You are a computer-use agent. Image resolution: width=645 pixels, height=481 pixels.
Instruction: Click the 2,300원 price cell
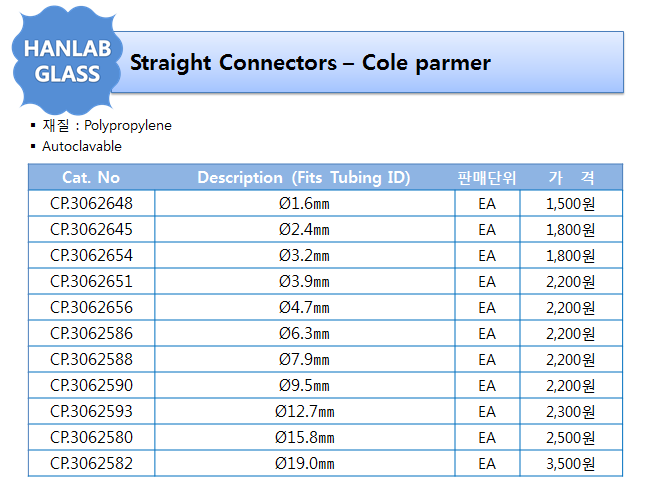click(x=571, y=411)
